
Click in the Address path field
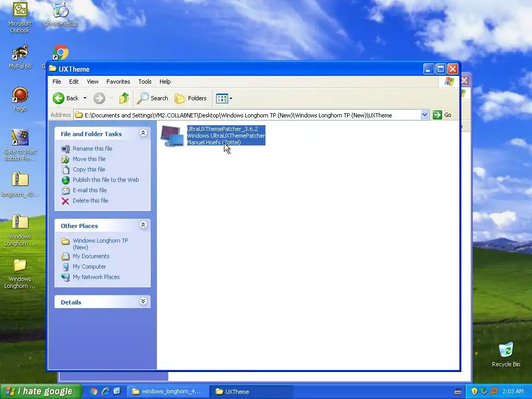pyautogui.click(x=247, y=115)
